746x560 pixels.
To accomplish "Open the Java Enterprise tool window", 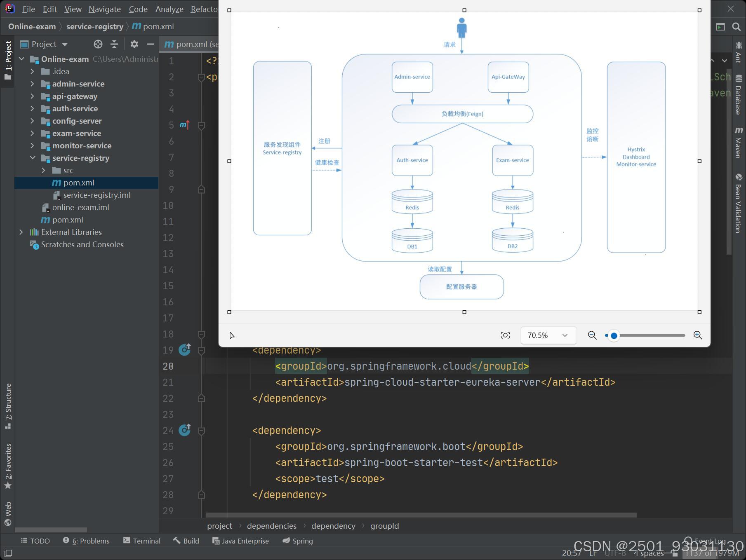I will click(240, 541).
